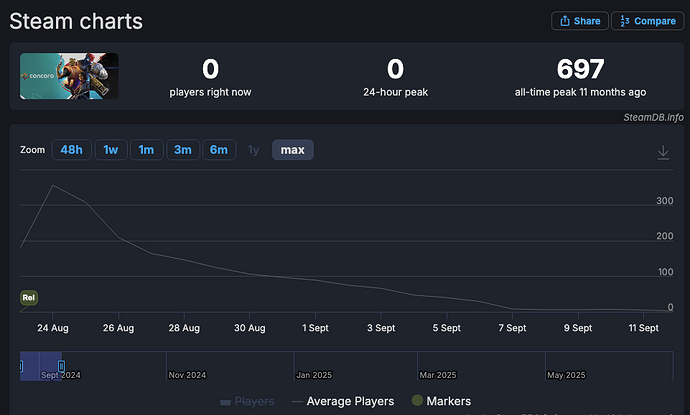Click the May 2025 navigator label
Image resolution: width=690 pixels, height=415 pixels.
click(x=566, y=375)
